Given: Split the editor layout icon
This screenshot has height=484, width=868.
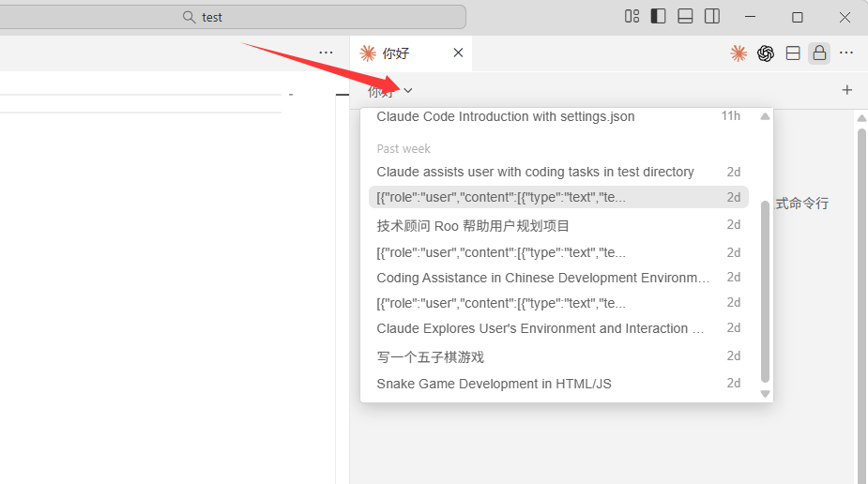Looking at the screenshot, I should [793, 53].
